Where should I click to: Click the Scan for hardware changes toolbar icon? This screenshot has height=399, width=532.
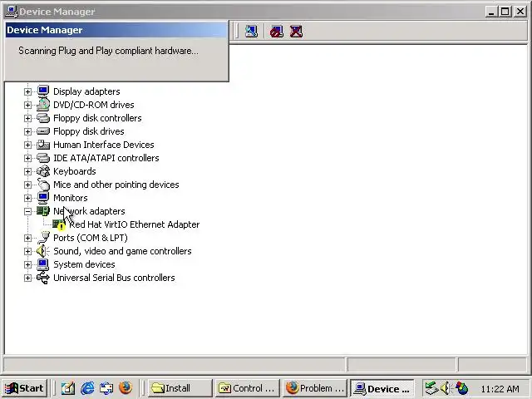click(x=251, y=32)
